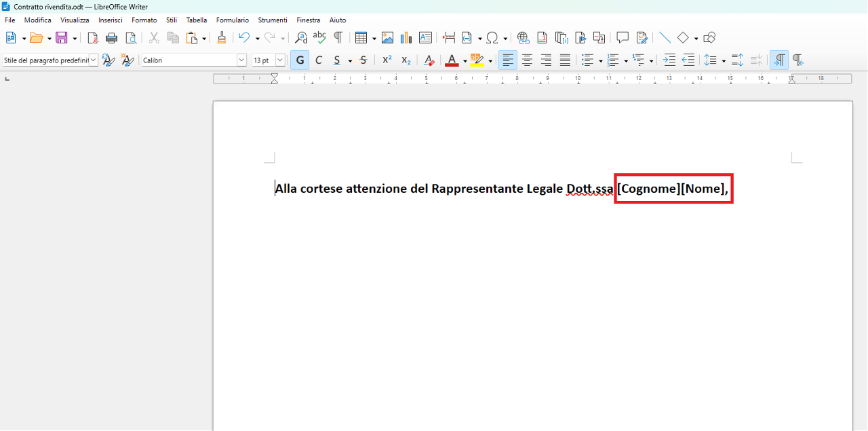The image size is (868, 431).
Task: Open the font size dropdown arrow
Action: (x=280, y=60)
